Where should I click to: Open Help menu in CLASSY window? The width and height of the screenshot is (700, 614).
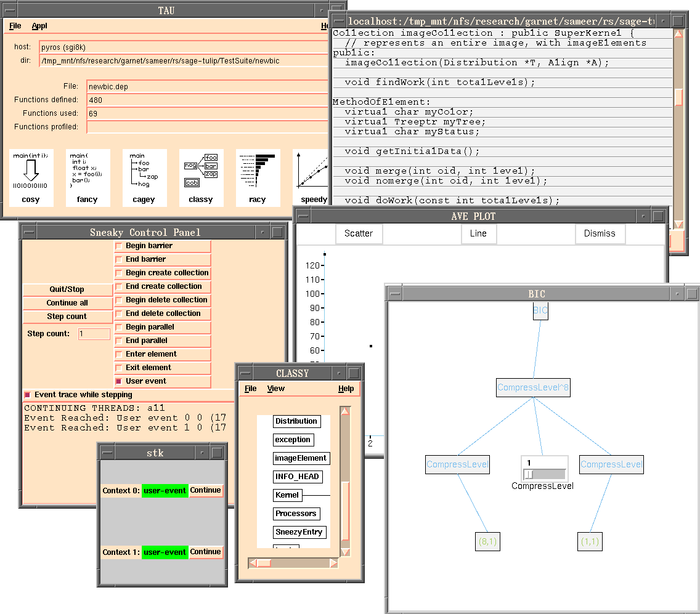(346, 389)
